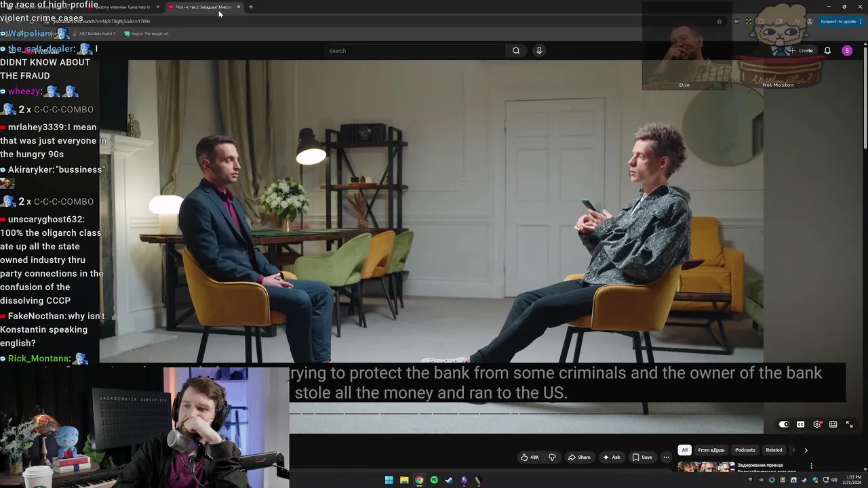Image resolution: width=868 pixels, height=488 pixels.
Task: Bookmark this page with the star icon
Action: pos(719,21)
